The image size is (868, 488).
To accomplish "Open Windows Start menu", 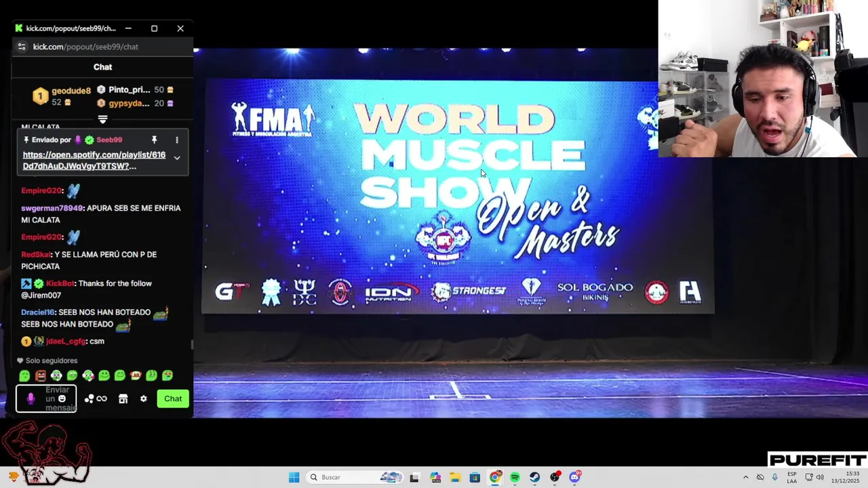I will tap(294, 477).
